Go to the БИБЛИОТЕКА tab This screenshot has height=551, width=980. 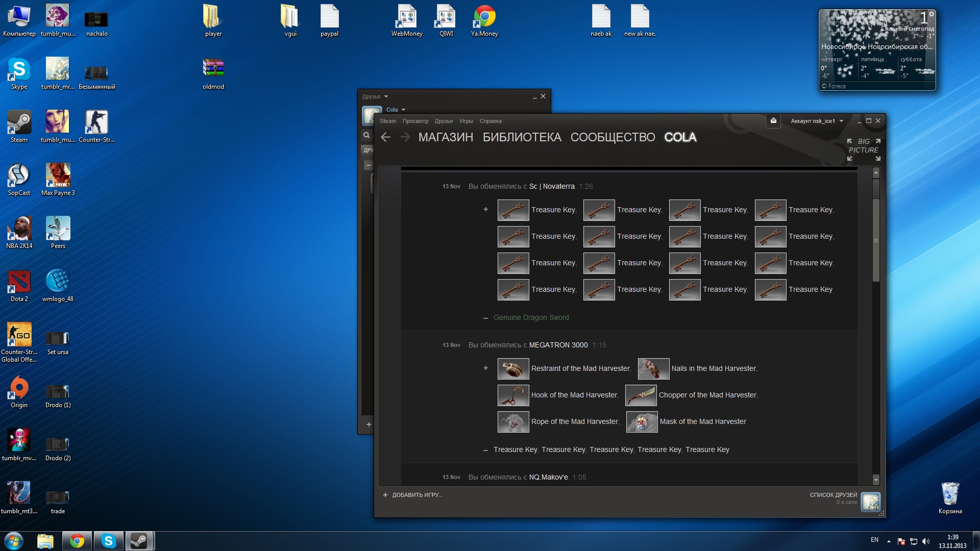pyautogui.click(x=522, y=137)
